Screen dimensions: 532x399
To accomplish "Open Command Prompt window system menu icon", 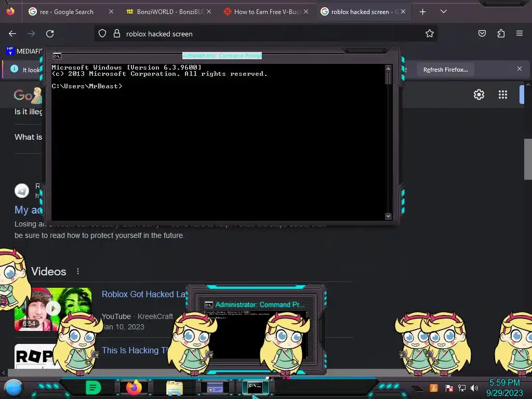I will (x=57, y=56).
